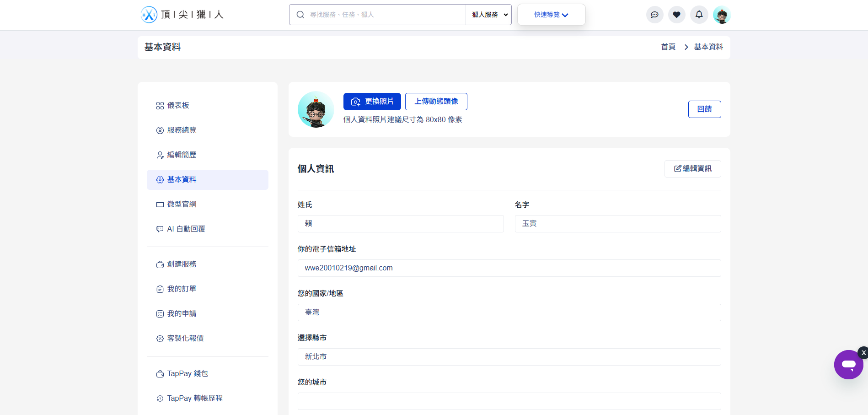Click the search magnifier icon

click(300, 15)
